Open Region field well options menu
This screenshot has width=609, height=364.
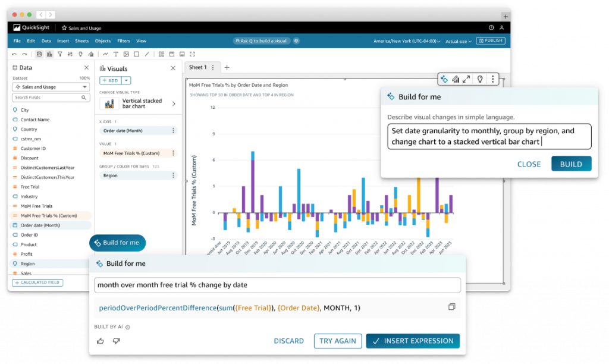point(173,175)
